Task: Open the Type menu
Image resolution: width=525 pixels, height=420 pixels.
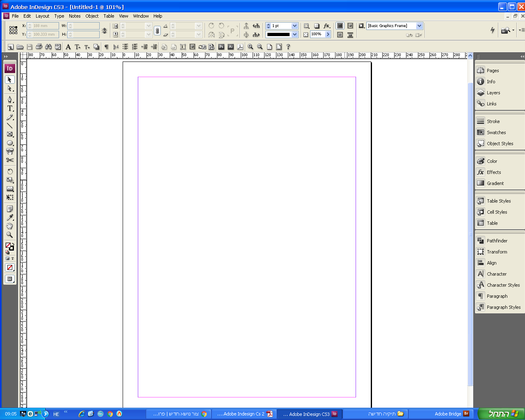Action: (x=59, y=16)
